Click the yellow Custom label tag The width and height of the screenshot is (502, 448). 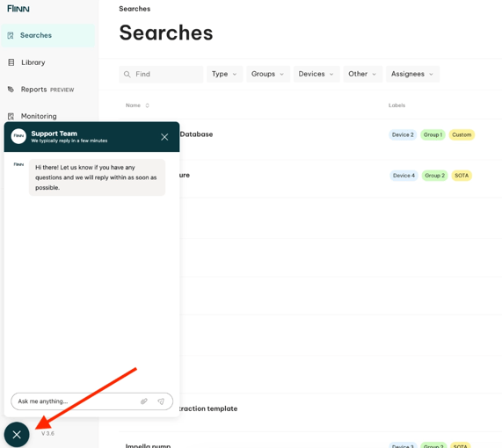(x=462, y=134)
